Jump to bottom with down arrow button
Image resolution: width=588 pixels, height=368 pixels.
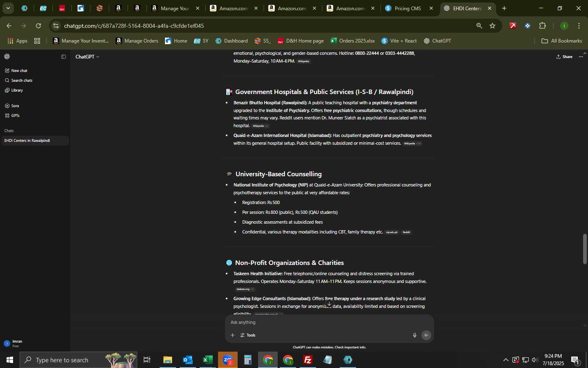(x=329, y=304)
